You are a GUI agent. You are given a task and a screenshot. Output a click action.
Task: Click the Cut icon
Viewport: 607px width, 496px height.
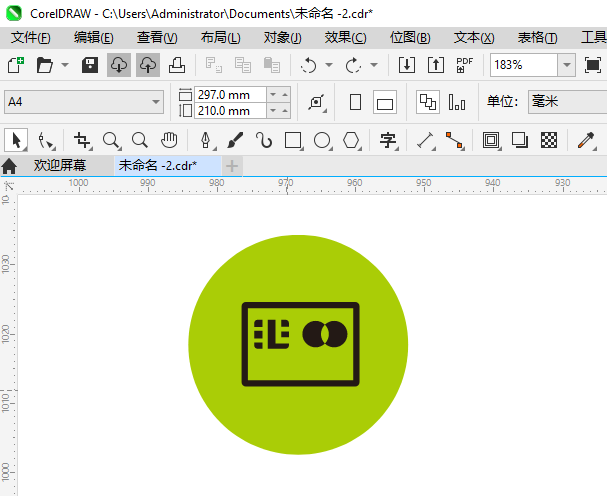214,65
